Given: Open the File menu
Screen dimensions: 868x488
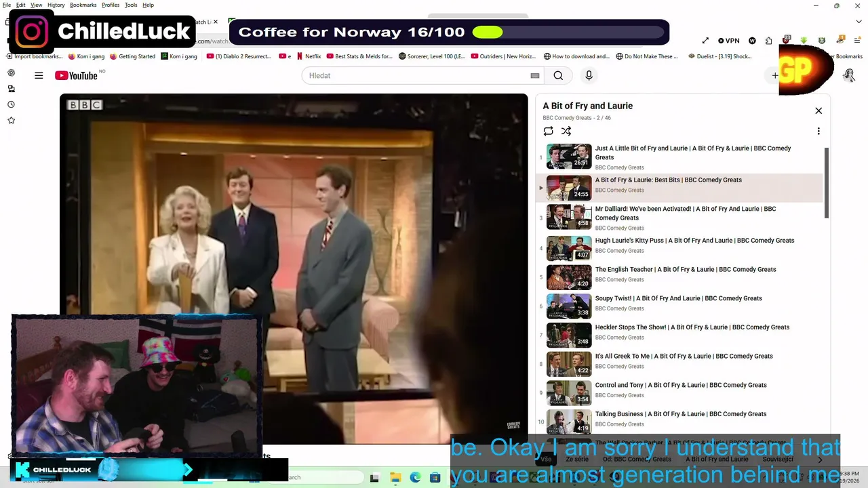Looking at the screenshot, I should point(7,5).
